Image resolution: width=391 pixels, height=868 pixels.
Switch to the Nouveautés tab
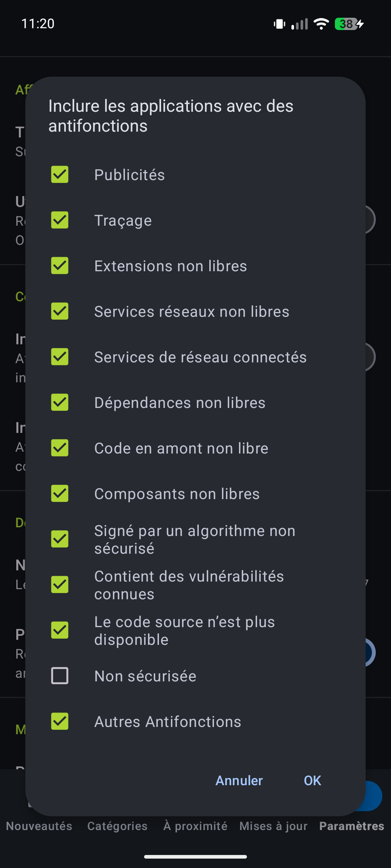point(39,826)
